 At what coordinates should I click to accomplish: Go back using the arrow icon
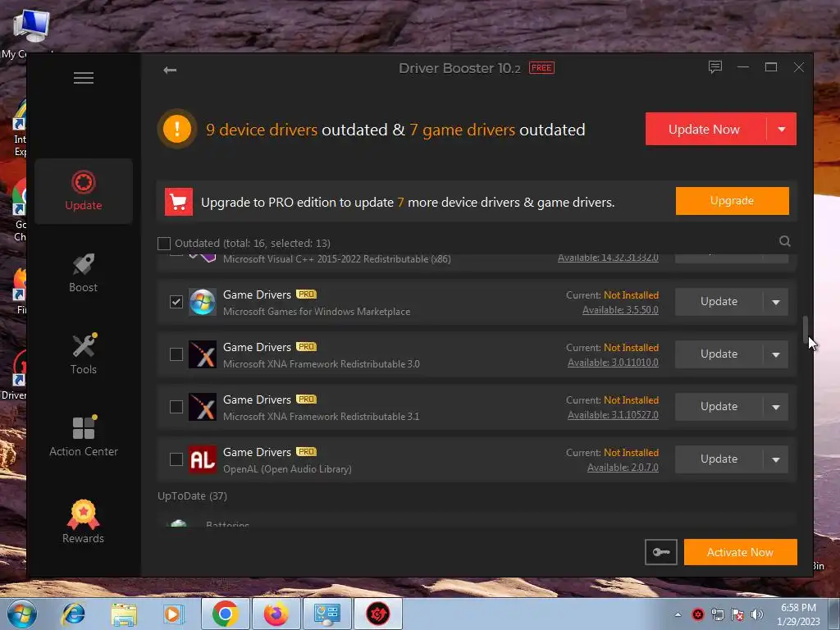pyautogui.click(x=170, y=70)
